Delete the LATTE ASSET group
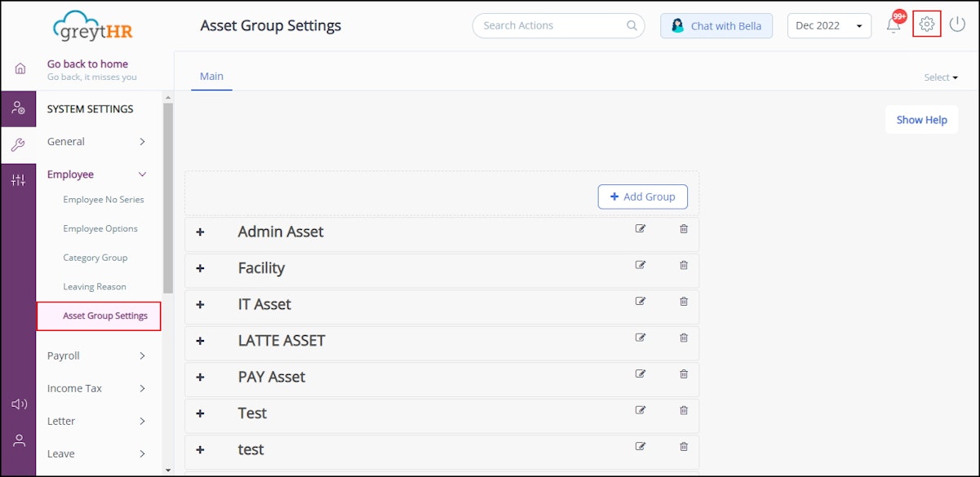This screenshot has width=980, height=477. pos(684,338)
